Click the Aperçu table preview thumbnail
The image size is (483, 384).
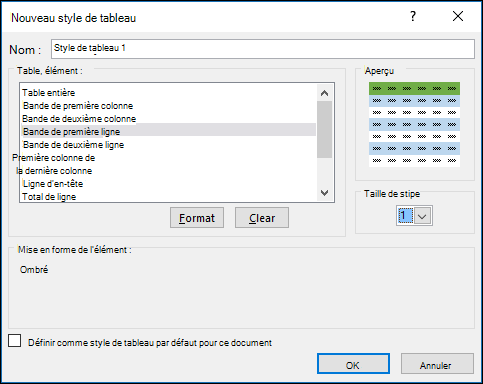414,124
